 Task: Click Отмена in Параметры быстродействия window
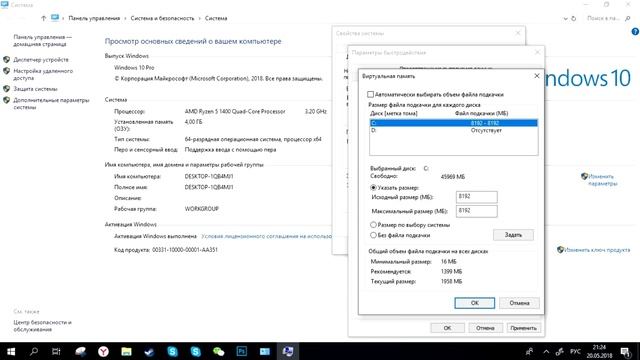(x=485, y=328)
